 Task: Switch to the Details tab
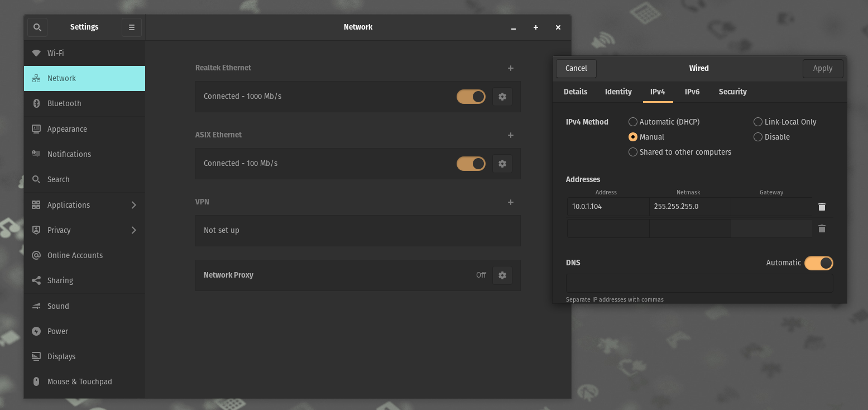coord(576,92)
